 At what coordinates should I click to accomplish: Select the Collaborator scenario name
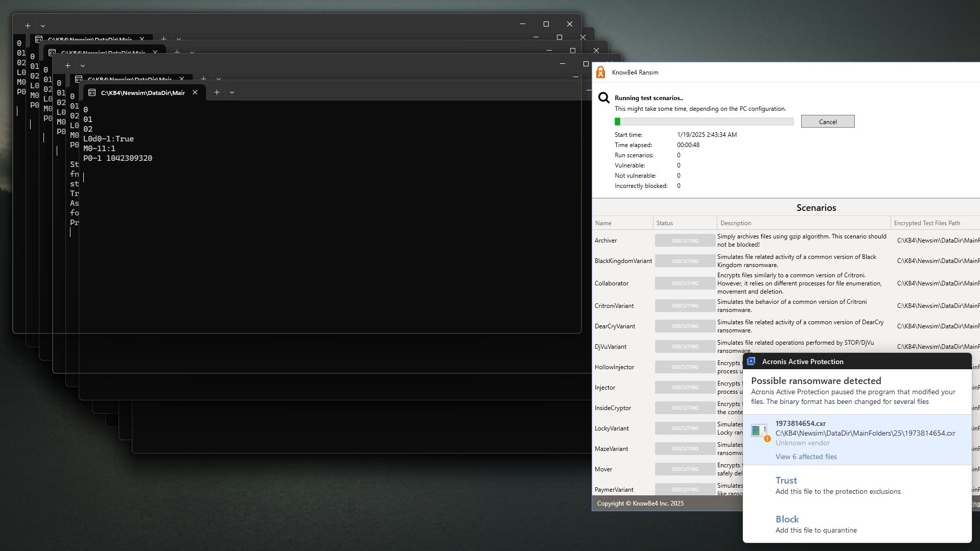click(611, 283)
